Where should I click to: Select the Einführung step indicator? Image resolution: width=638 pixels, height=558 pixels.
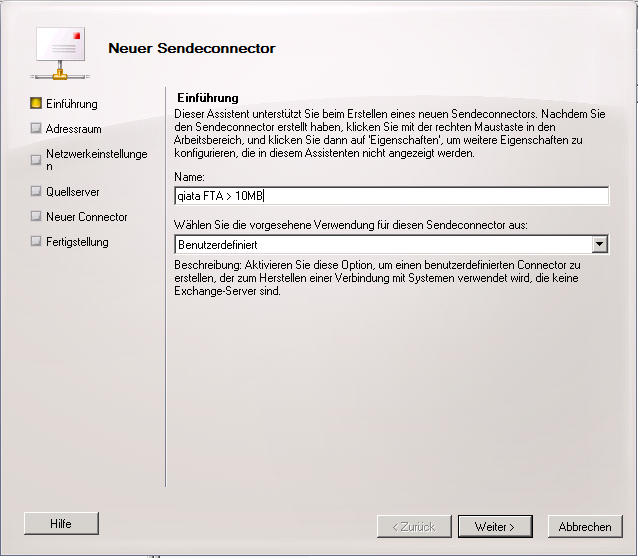[x=36, y=103]
